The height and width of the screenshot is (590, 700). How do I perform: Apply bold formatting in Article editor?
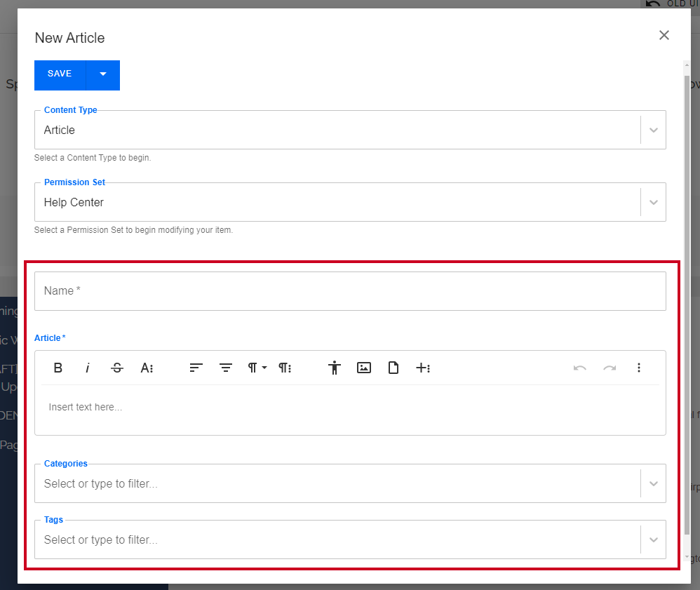pyautogui.click(x=58, y=368)
